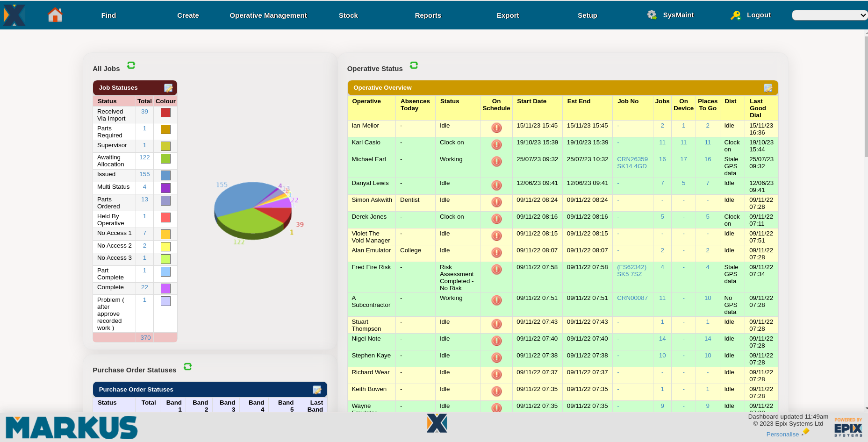The image size is (868, 442).
Task: Refresh the All Jobs panel
Action: pyautogui.click(x=131, y=65)
